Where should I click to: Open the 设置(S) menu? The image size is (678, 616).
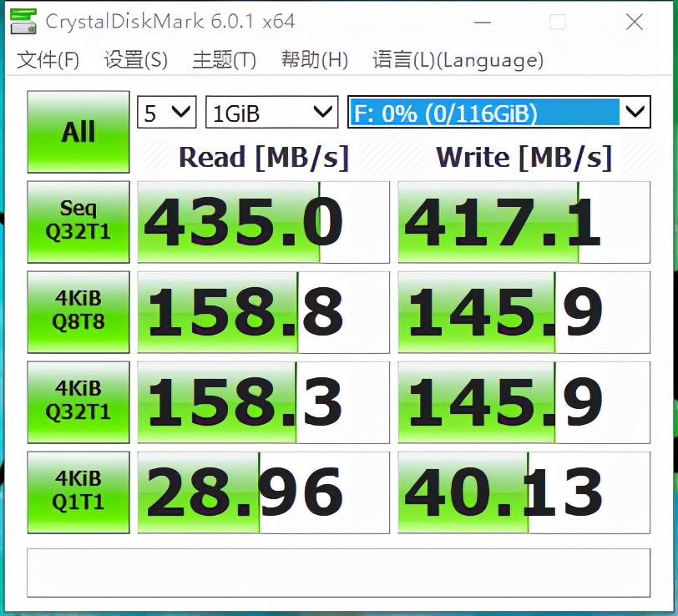pyautogui.click(x=135, y=59)
